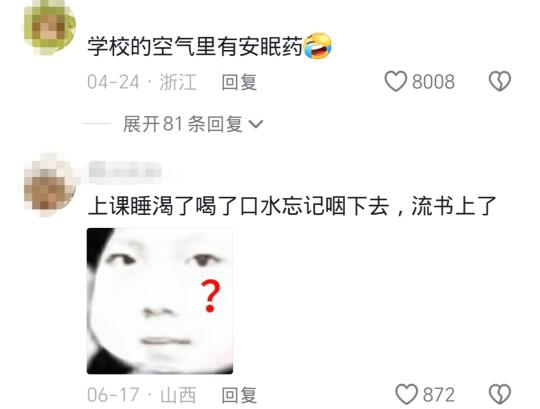This screenshot has height=409, width=540.
Task: Open the brown pixelated commenter avatar
Action: [50, 186]
